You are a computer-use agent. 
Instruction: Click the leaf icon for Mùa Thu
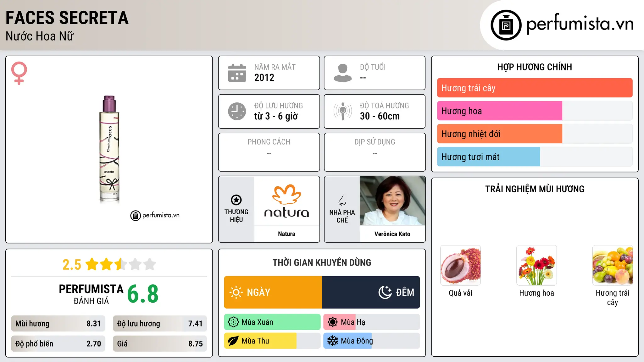(x=233, y=341)
